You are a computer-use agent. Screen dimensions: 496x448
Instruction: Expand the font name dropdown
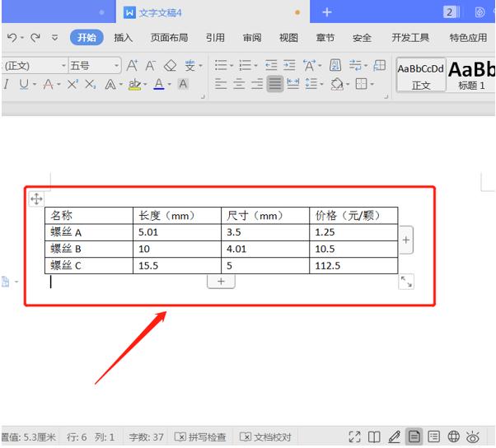pyautogui.click(x=63, y=65)
